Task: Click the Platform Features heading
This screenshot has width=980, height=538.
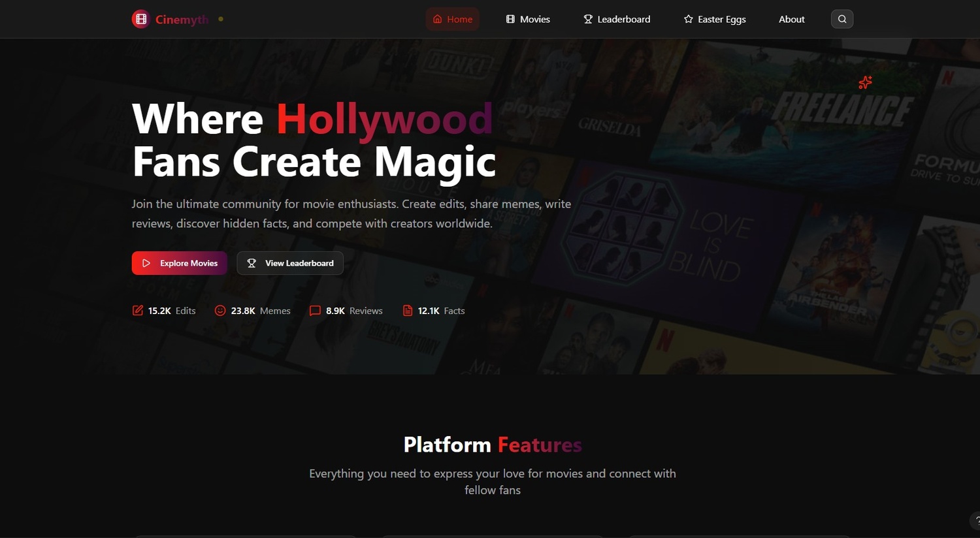Action: tap(493, 445)
